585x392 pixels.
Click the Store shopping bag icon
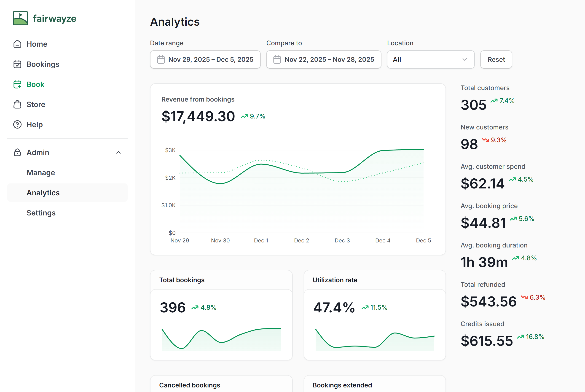point(17,105)
